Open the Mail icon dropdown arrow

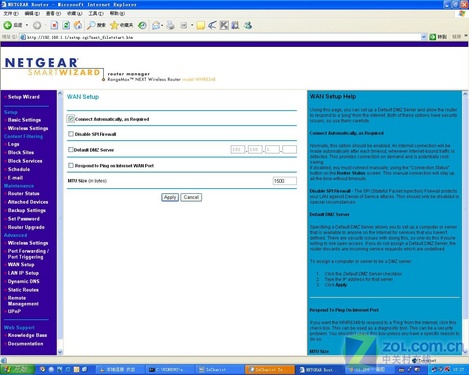point(162,25)
